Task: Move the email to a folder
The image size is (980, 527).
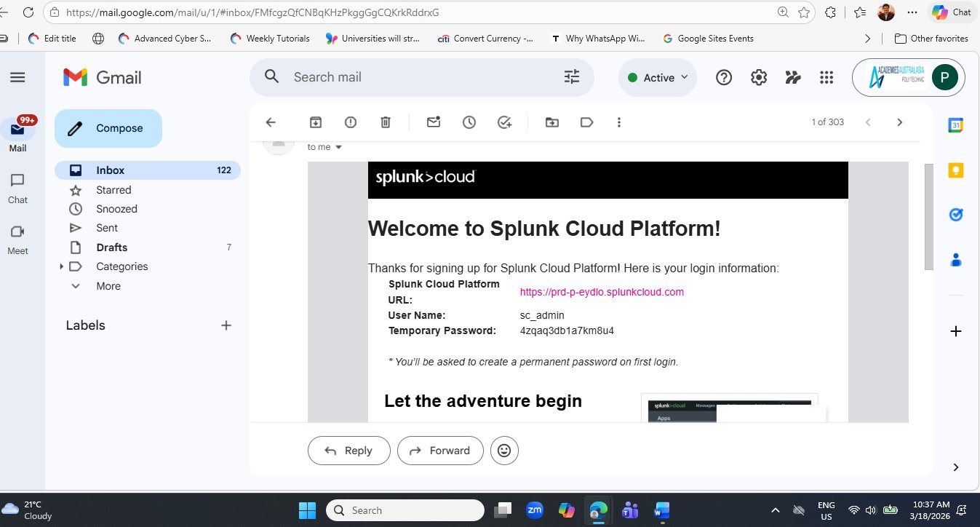Action: tap(551, 122)
